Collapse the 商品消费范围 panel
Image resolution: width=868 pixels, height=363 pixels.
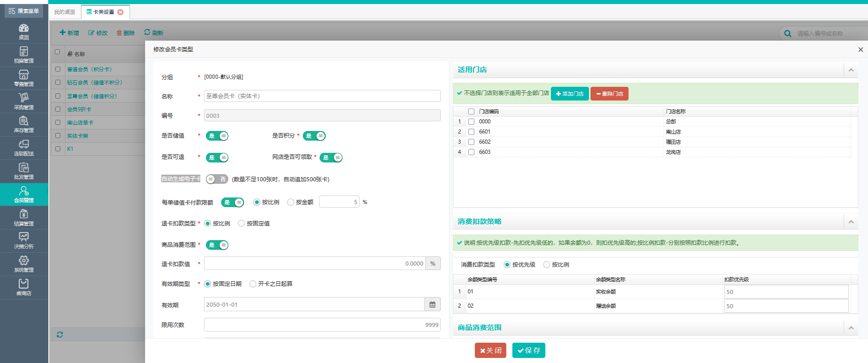click(x=851, y=328)
